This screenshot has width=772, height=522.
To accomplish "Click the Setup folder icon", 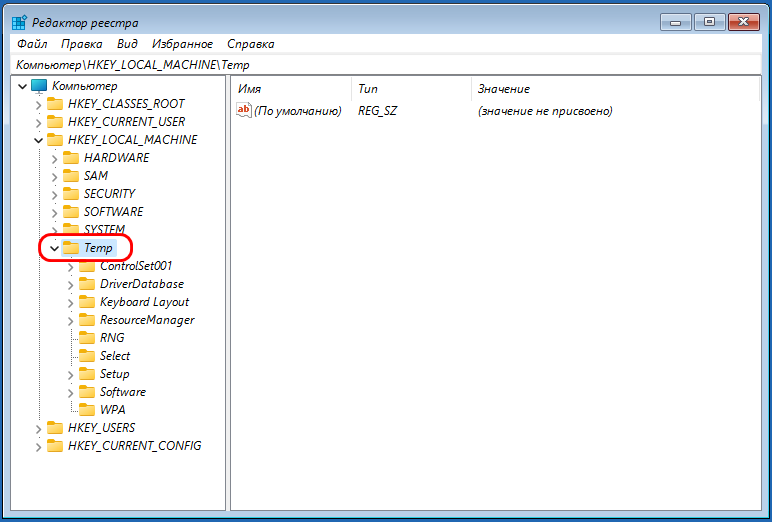I will 87,374.
